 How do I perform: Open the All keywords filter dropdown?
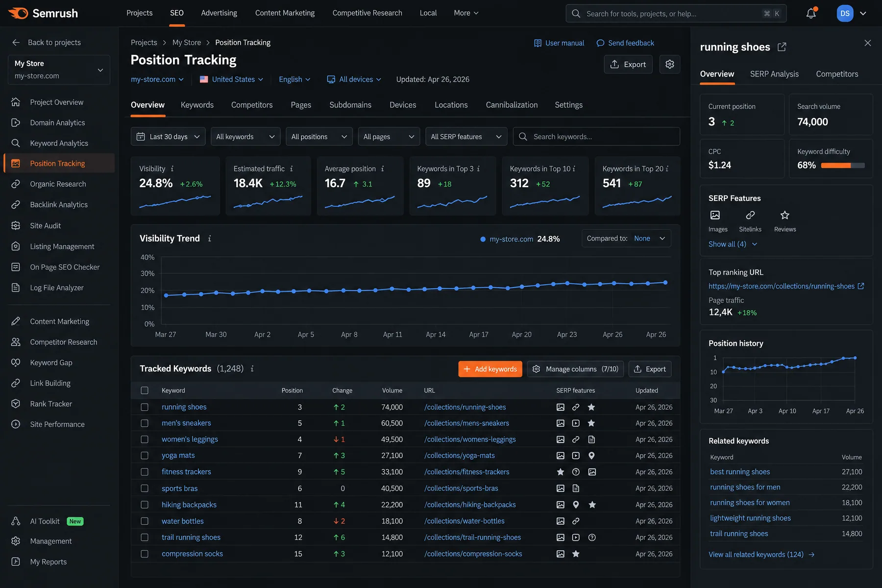(x=245, y=137)
